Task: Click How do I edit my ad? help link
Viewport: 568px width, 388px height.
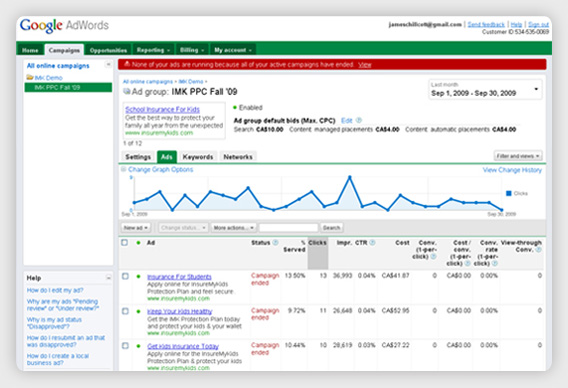Action: (x=55, y=290)
